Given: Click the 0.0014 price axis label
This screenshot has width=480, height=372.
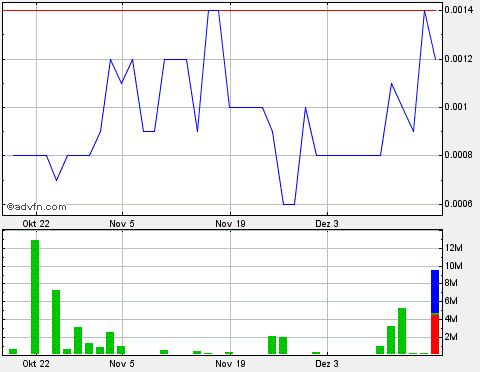Looking at the screenshot, I should pyautogui.click(x=459, y=10).
